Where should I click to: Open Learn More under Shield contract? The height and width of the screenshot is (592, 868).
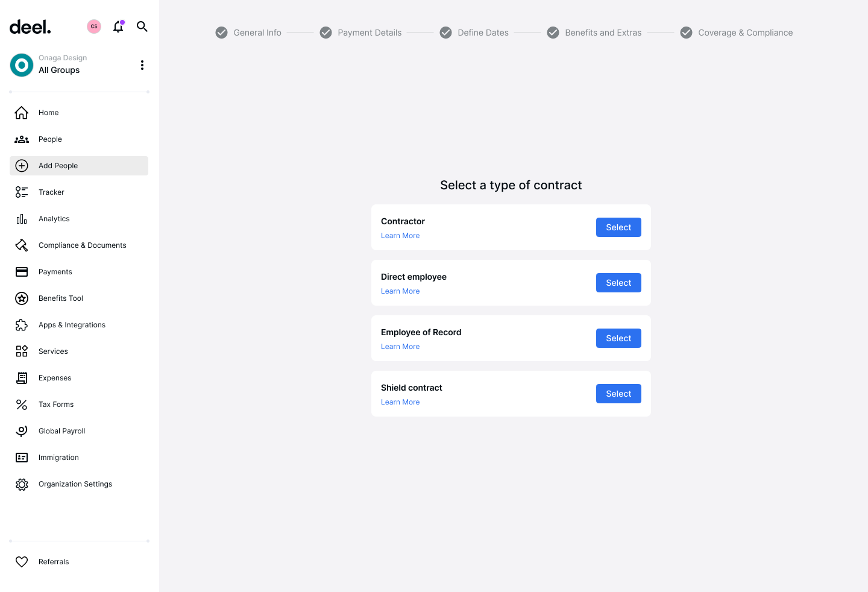click(x=400, y=402)
